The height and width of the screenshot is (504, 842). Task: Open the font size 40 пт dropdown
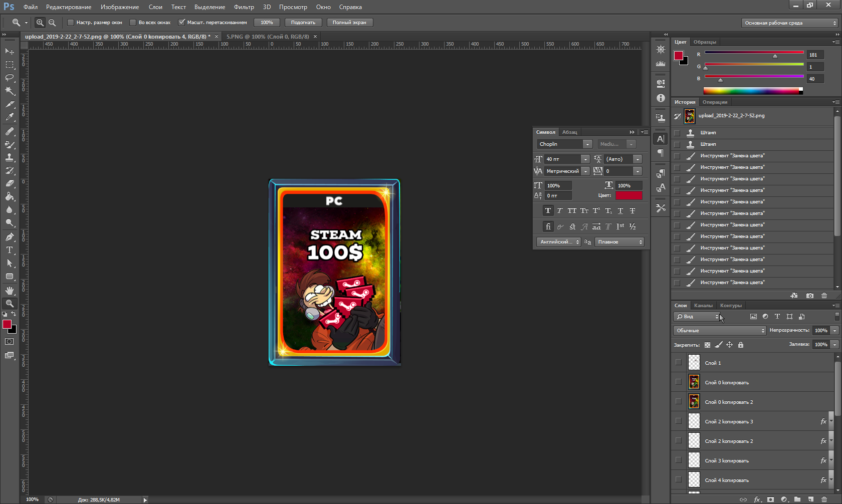tap(585, 159)
